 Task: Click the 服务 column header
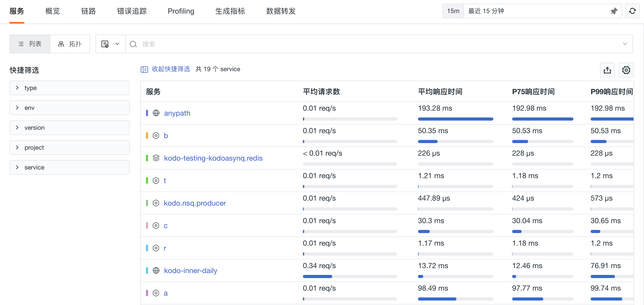click(x=153, y=92)
